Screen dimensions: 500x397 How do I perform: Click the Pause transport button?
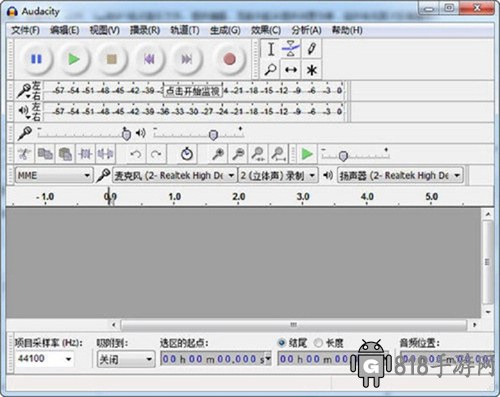click(36, 59)
